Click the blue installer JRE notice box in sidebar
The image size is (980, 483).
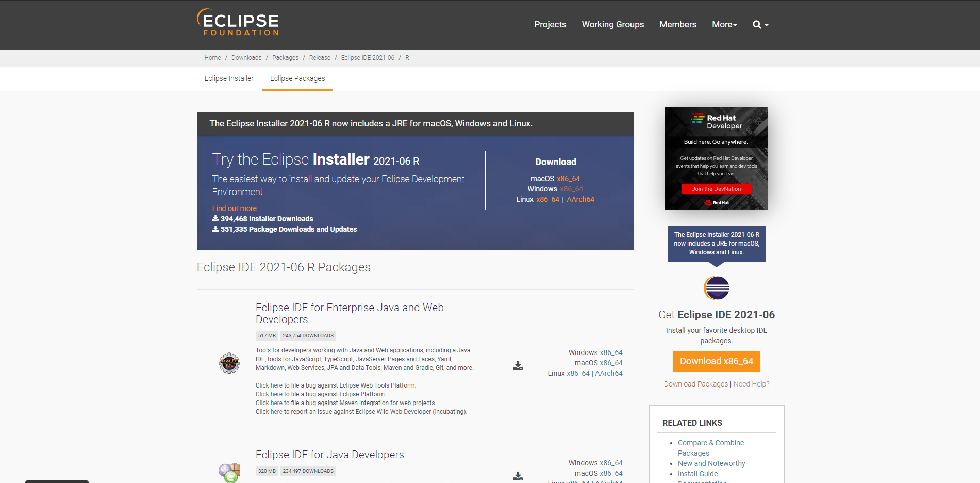717,244
